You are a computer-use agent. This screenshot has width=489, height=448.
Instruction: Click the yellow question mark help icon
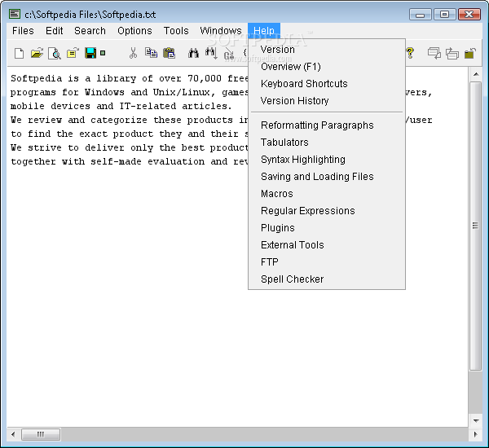[x=410, y=53]
